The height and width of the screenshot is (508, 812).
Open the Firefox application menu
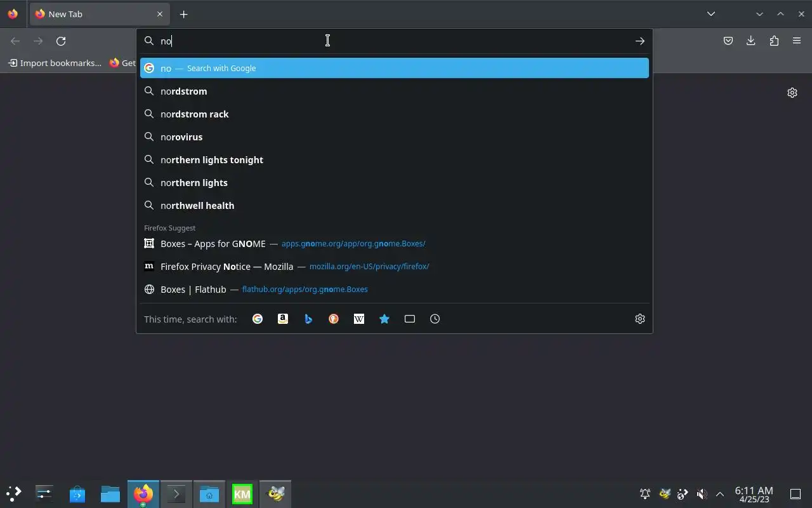(797, 41)
